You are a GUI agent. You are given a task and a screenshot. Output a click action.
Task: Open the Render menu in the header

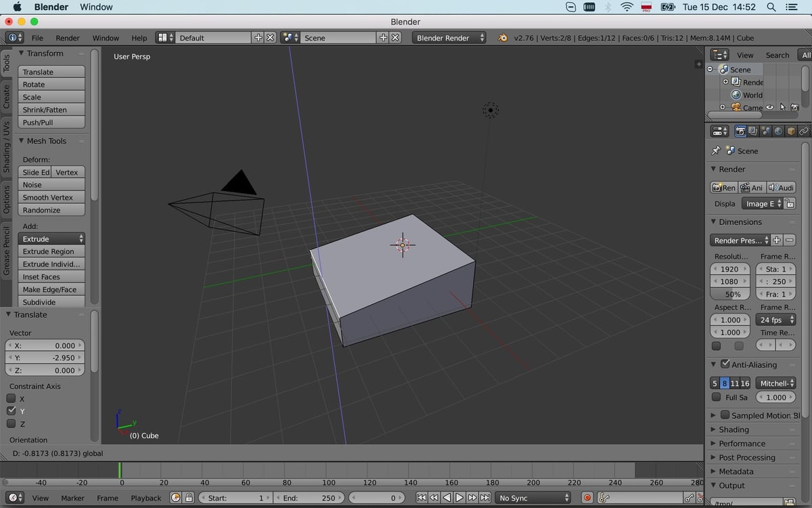(x=67, y=37)
